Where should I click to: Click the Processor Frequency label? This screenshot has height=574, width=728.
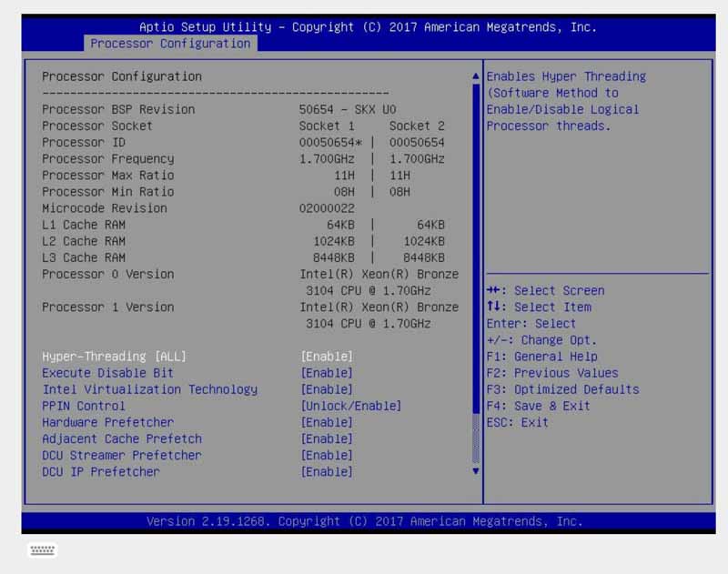107,159
